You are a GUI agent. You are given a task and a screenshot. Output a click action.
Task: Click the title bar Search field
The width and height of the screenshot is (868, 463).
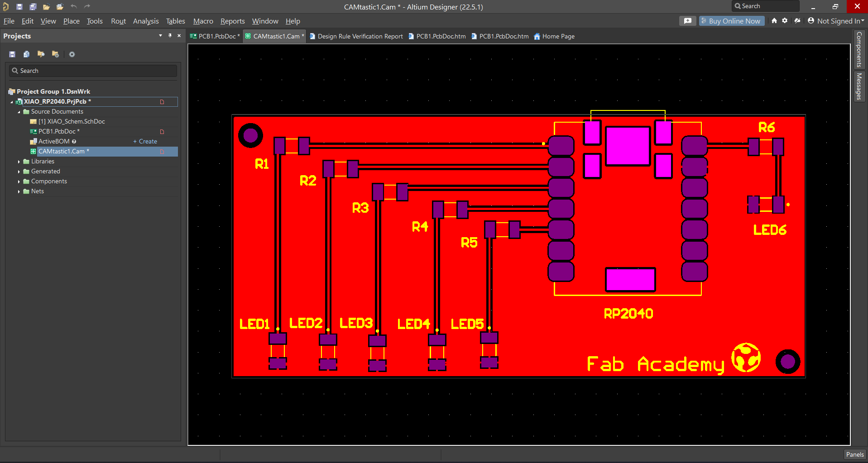(765, 6)
